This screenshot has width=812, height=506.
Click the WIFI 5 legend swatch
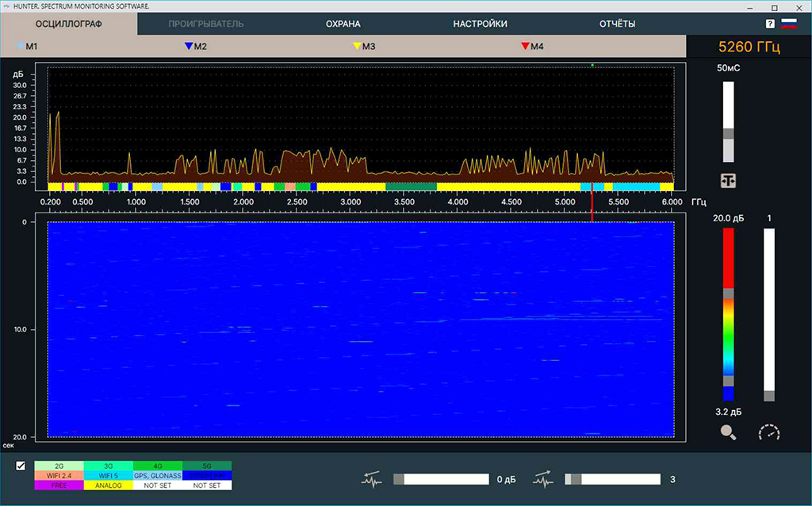[108, 475]
